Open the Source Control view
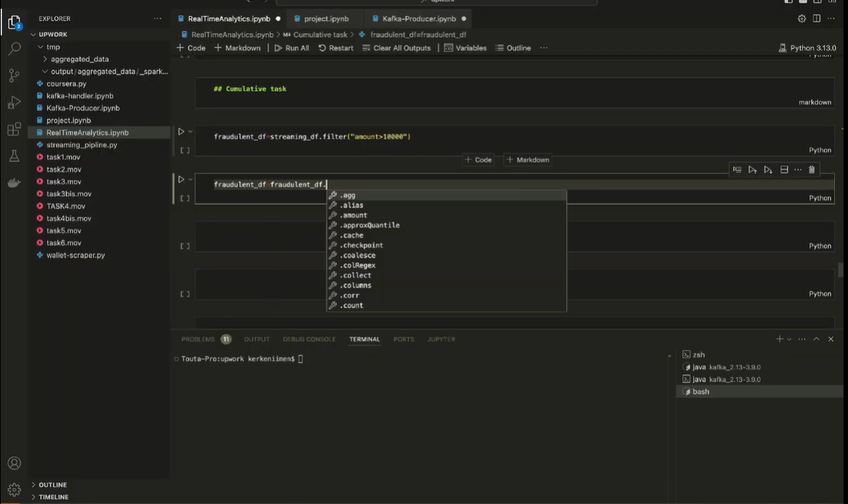Image resolution: width=848 pixels, height=504 pixels. click(x=14, y=76)
